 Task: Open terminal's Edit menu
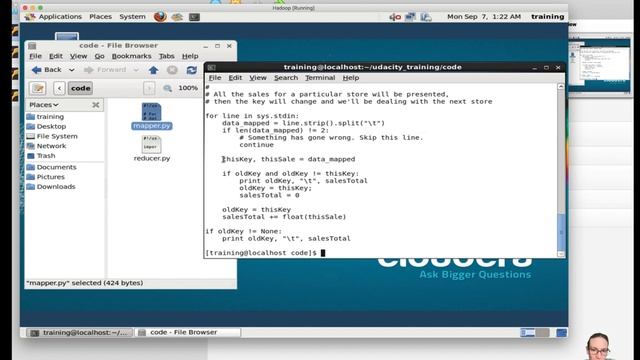click(235, 78)
